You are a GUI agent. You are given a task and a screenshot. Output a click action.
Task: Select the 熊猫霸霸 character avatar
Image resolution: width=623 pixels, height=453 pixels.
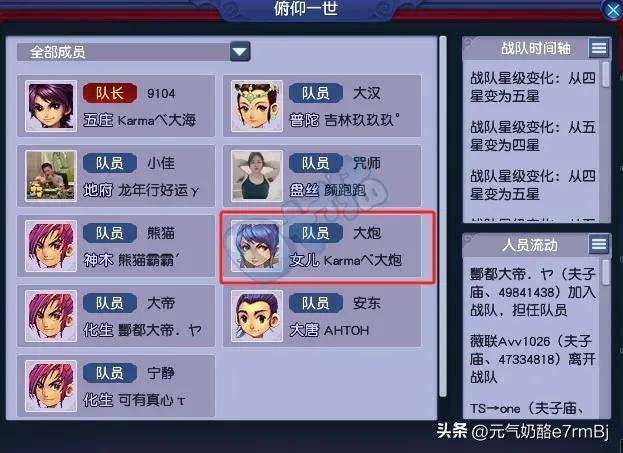click(x=51, y=246)
